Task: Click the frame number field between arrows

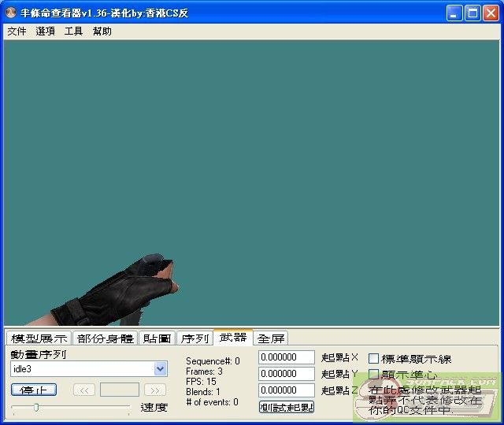Action: coord(120,390)
